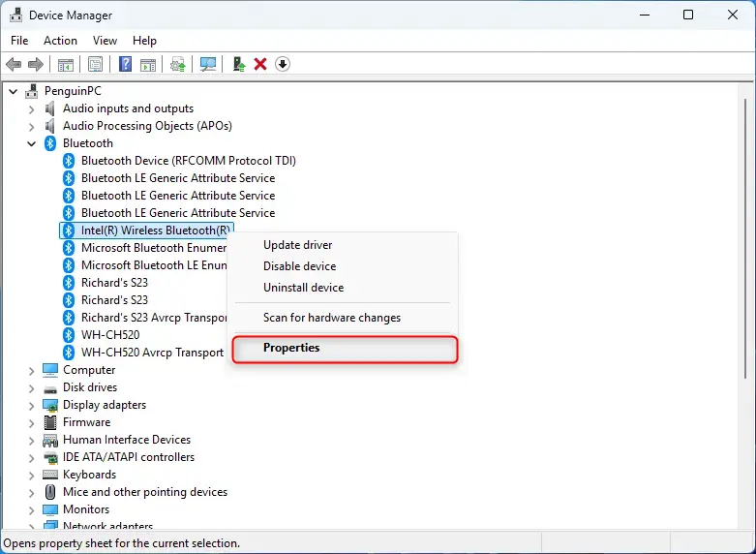Select Bluetooth Device (RFCOMM Protocol TDI)
This screenshot has height=554, width=756.
(189, 161)
